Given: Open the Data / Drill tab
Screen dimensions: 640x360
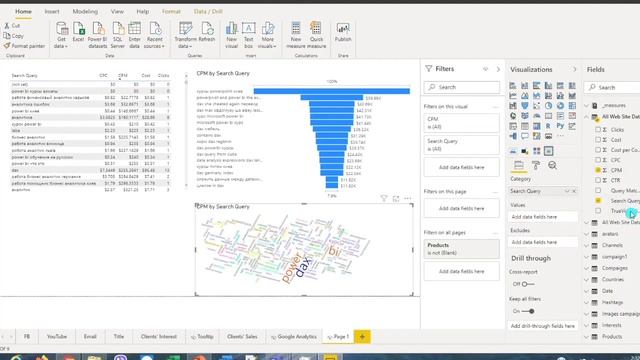Looking at the screenshot, I should tap(208, 11).
